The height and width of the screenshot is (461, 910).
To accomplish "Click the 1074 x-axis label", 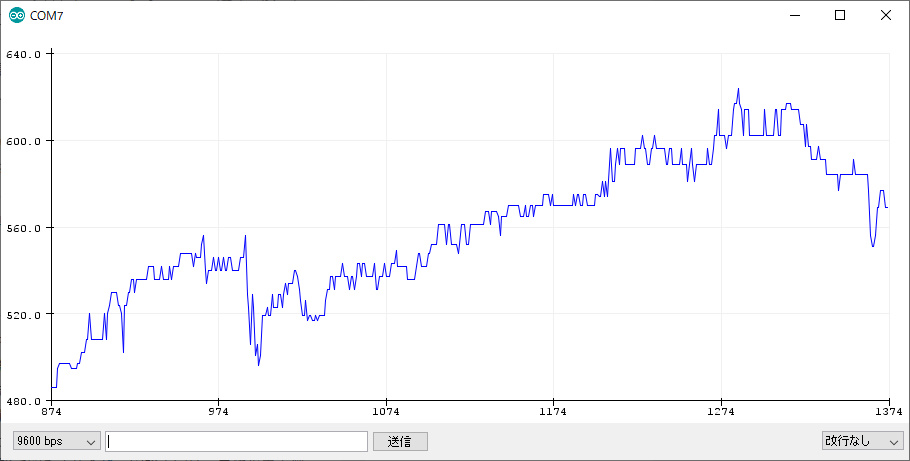I will click(386, 412).
